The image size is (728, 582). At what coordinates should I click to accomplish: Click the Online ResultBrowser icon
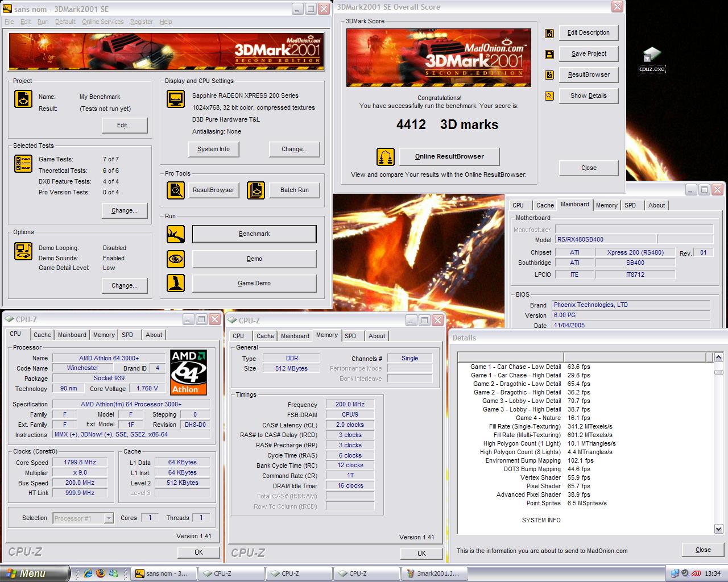point(386,157)
